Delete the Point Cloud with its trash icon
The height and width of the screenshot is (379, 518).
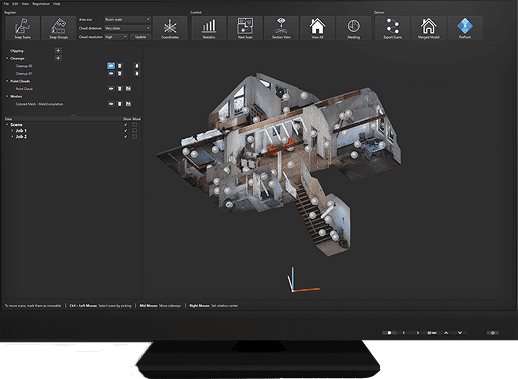click(120, 89)
